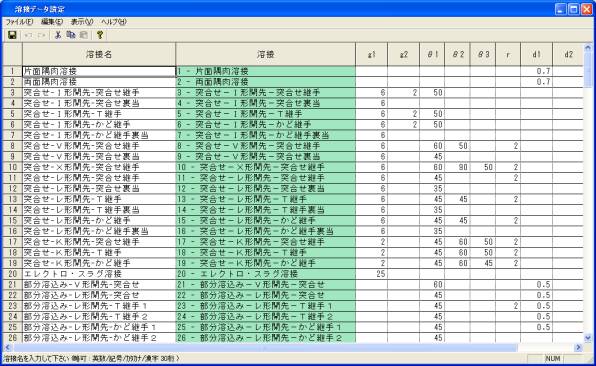Select the θ1 column header
The width and height of the screenshot is (596, 366).
click(x=432, y=54)
